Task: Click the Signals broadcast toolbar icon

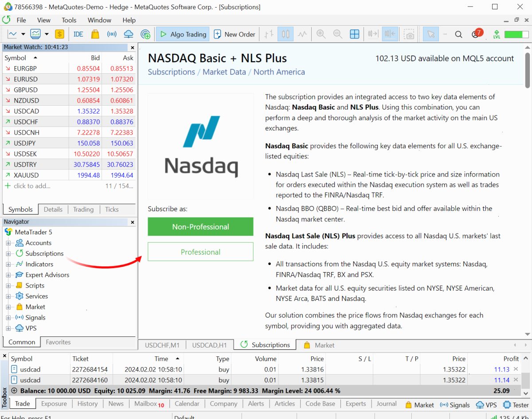Action: [112, 34]
